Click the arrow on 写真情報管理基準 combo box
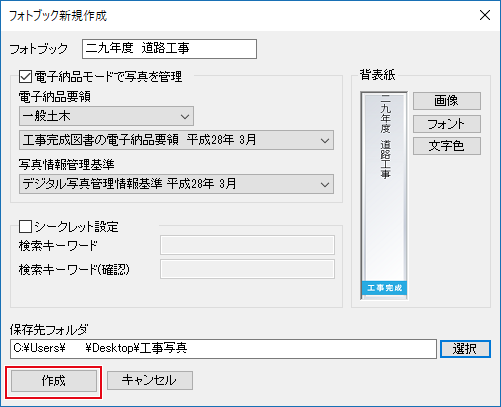The image size is (501, 407). (325, 184)
